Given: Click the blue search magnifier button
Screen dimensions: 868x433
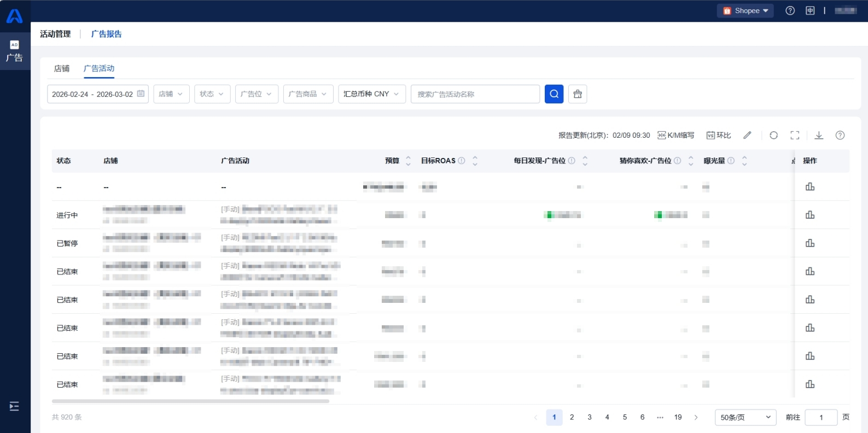Looking at the screenshot, I should [x=554, y=94].
